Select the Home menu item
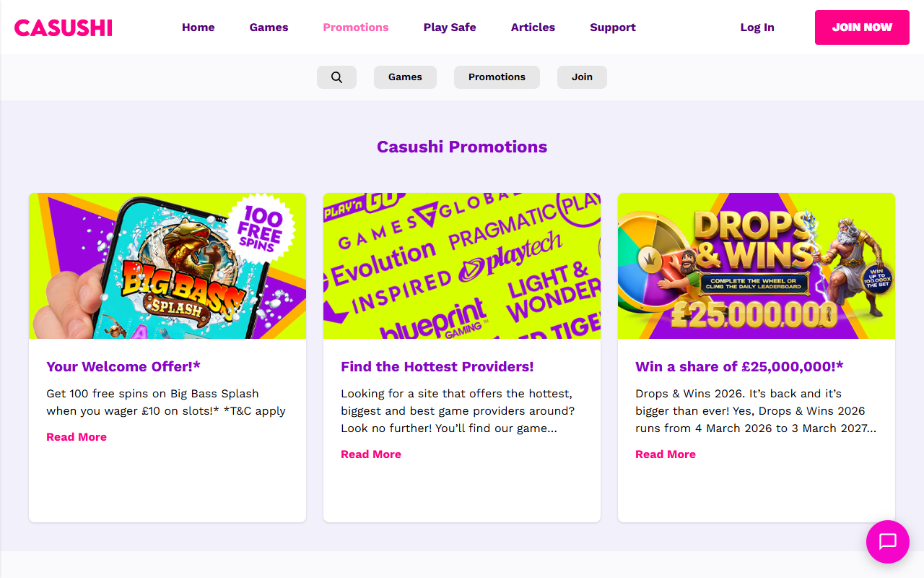Image resolution: width=924 pixels, height=578 pixels. 198,27
